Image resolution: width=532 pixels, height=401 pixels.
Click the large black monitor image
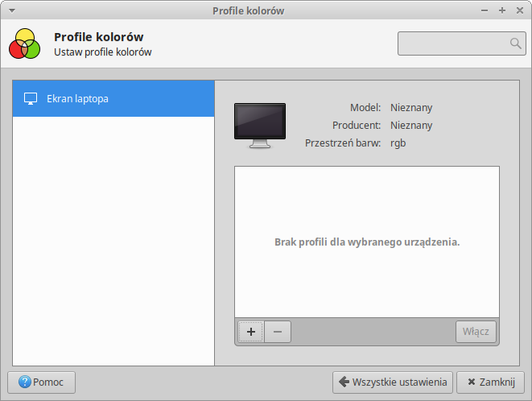pyautogui.click(x=260, y=126)
